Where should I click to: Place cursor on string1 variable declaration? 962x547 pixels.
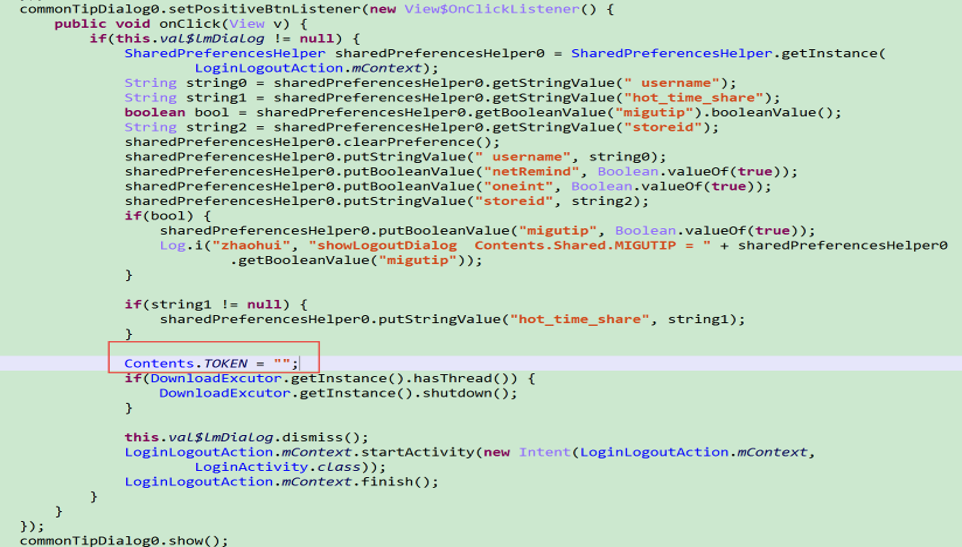click(216, 98)
